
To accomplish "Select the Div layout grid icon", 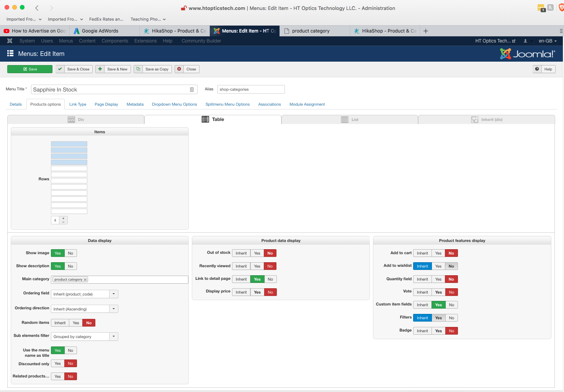I will [x=71, y=120].
